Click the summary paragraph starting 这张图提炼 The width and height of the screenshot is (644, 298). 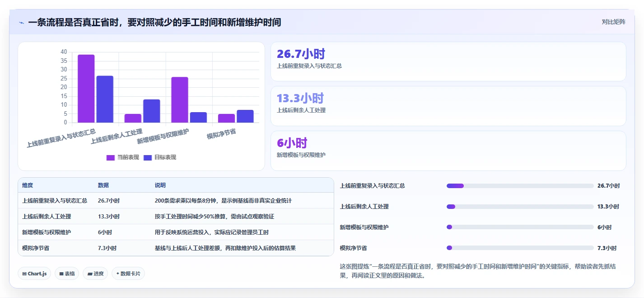pos(478,271)
